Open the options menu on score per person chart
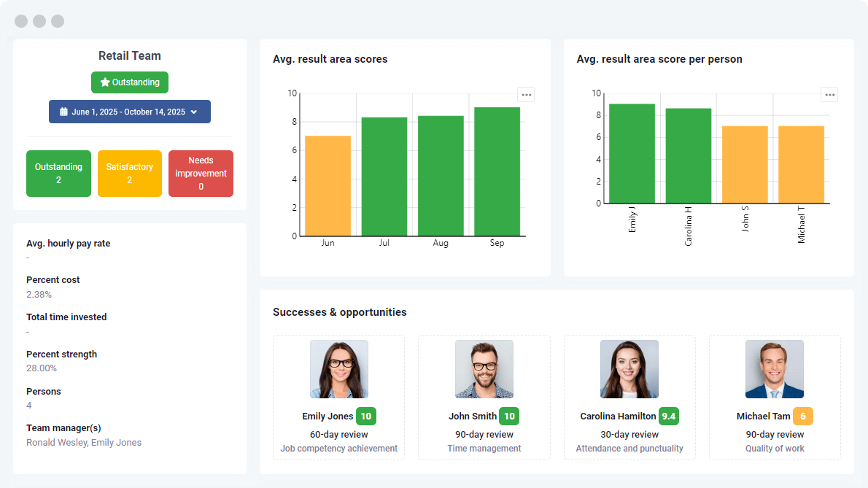 [x=829, y=94]
